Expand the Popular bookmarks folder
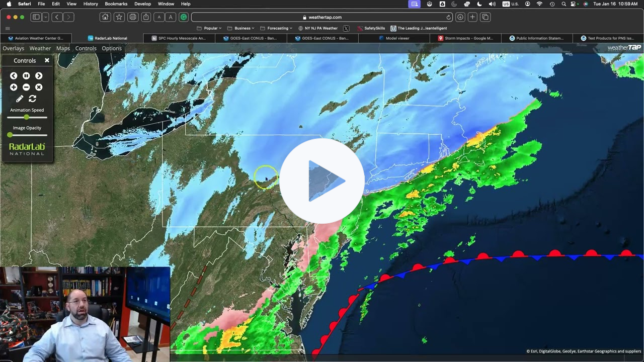Screen dimensions: 644x362 click(209, 28)
